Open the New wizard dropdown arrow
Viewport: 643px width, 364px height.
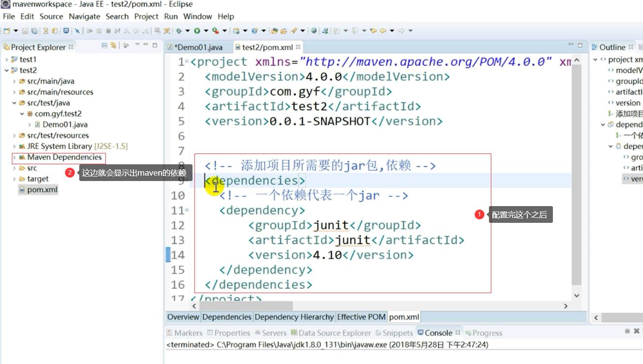[16, 30]
